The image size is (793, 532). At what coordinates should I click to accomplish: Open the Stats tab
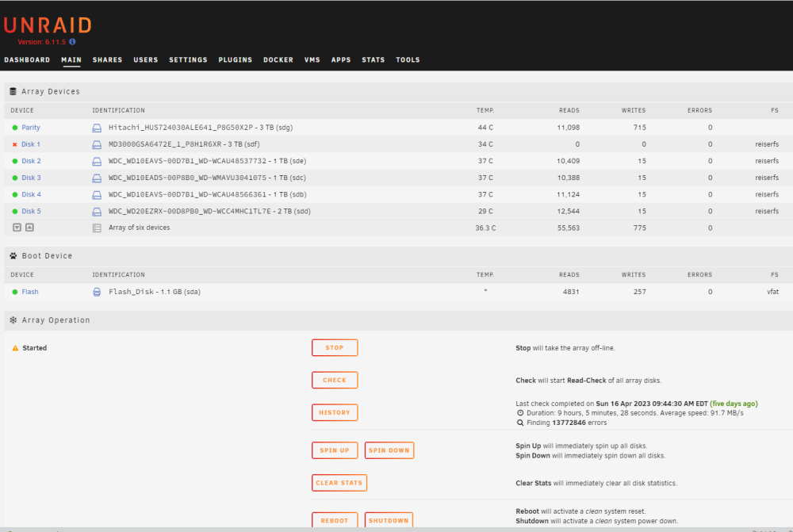(x=374, y=59)
